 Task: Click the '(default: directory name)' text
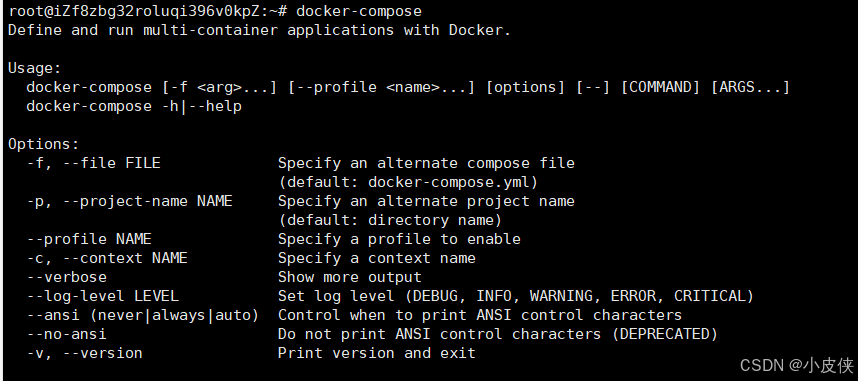[x=390, y=221]
